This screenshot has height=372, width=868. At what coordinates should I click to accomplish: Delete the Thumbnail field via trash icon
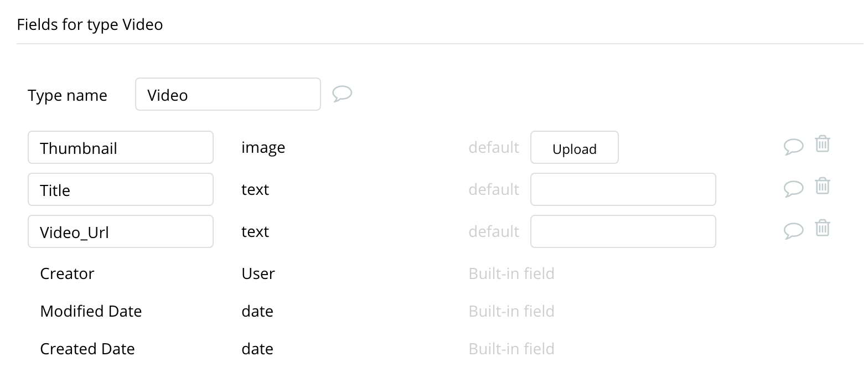(823, 143)
